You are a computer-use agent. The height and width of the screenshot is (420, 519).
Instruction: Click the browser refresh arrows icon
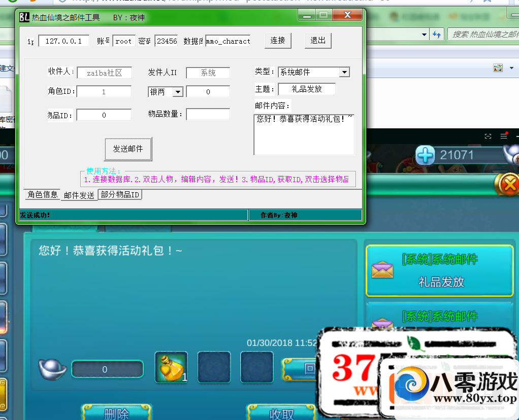[x=437, y=34]
